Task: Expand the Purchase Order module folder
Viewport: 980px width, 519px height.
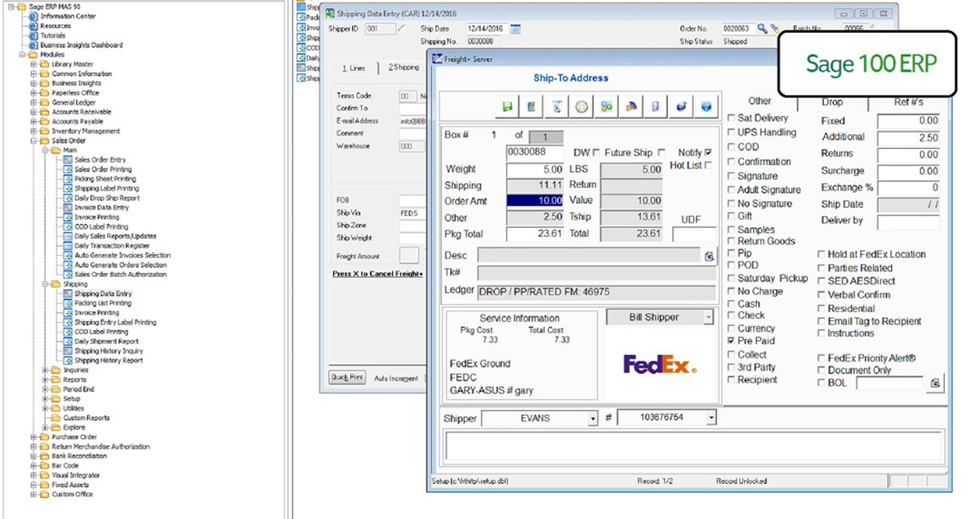Action: tap(33, 437)
